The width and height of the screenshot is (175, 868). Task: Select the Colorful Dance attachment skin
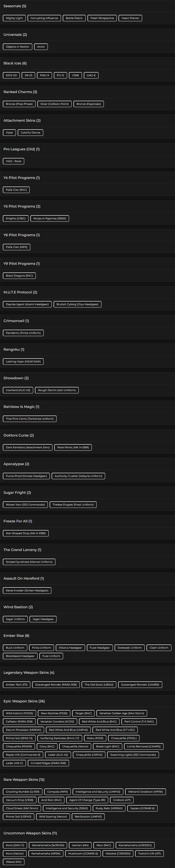tap(30, 133)
